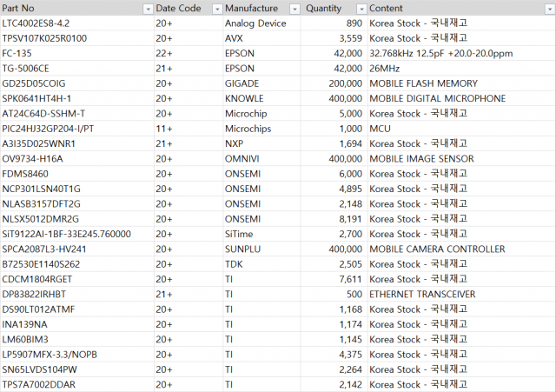The image size is (556, 392).
Task: Click the ETHERNET TRANSCEIVER content cell
Action: point(461,295)
